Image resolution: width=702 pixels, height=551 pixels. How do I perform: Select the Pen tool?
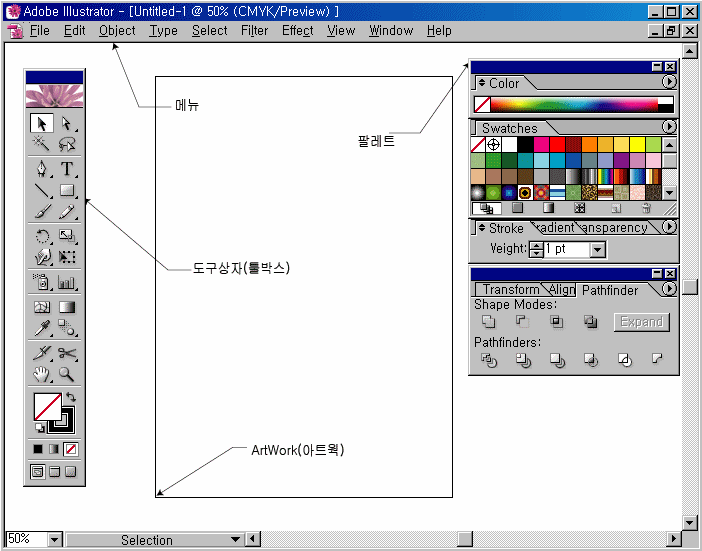coord(42,169)
